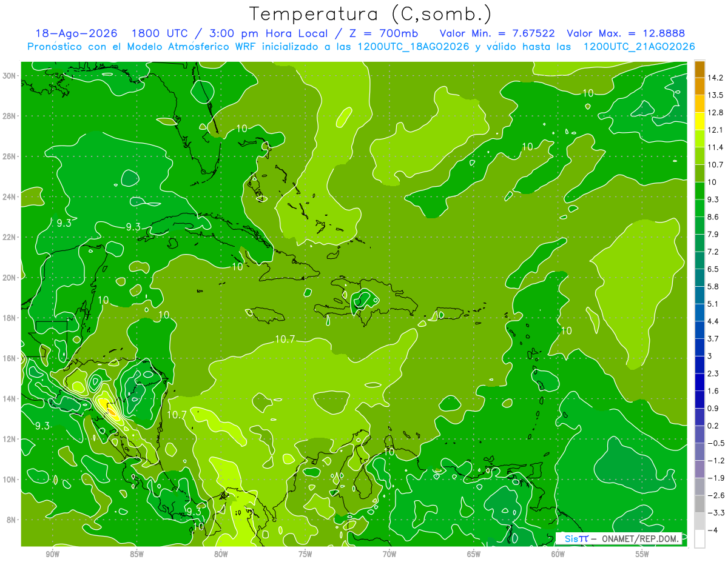Click the '1200UTC_18AGO2026' initialization timestamp
This screenshot has height=562, width=728.
[414, 47]
